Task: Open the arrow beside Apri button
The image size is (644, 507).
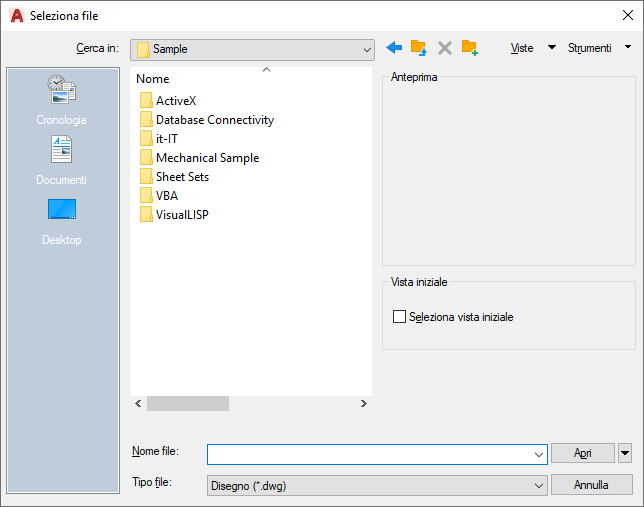Action: point(625,453)
